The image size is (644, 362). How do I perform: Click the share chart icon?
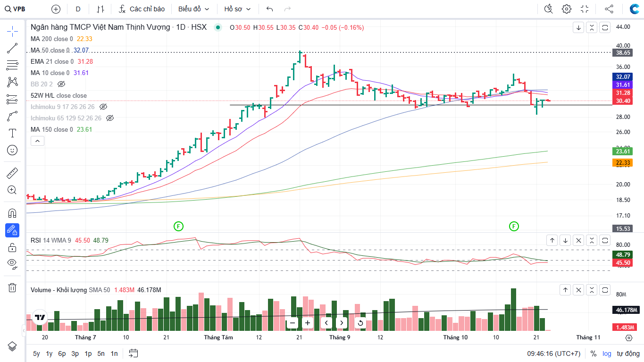[609, 9]
